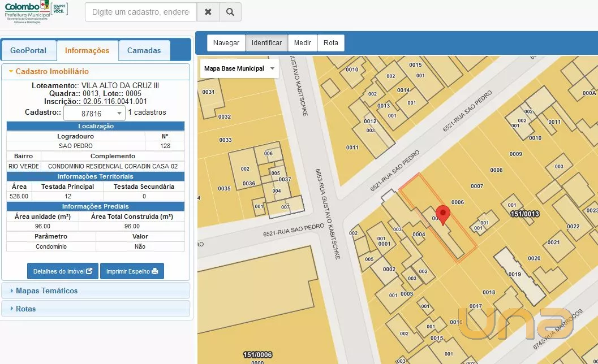The image size is (598, 364).
Task: Enable the Medir measuring tool
Action: [x=303, y=43]
